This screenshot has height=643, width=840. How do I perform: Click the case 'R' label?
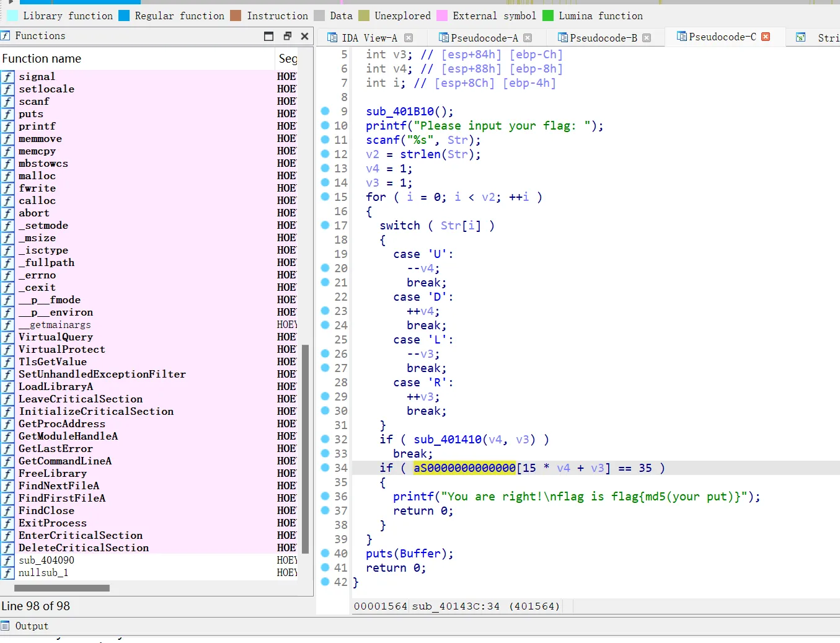(x=423, y=383)
